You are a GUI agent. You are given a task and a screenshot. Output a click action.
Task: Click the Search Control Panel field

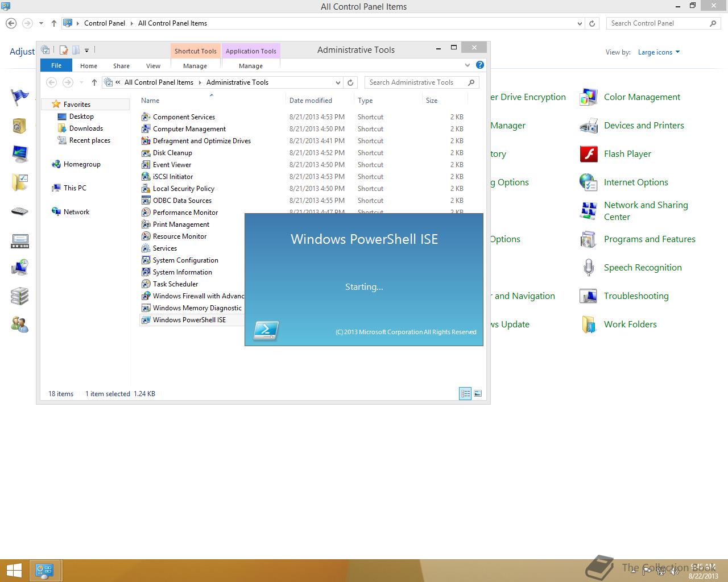coord(663,23)
